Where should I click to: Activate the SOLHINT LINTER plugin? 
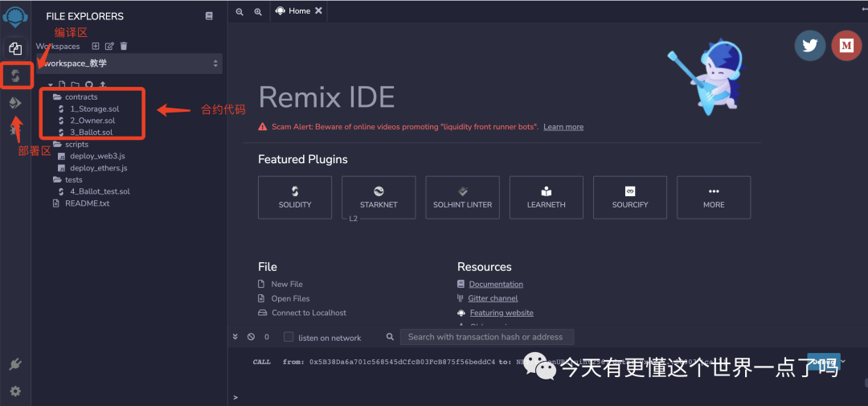(462, 197)
